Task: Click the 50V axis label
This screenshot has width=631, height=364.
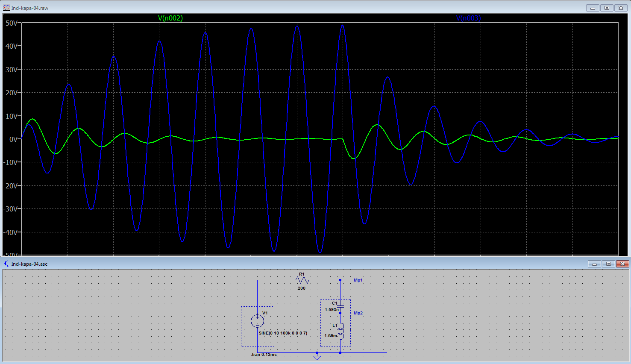Action: tap(11, 23)
